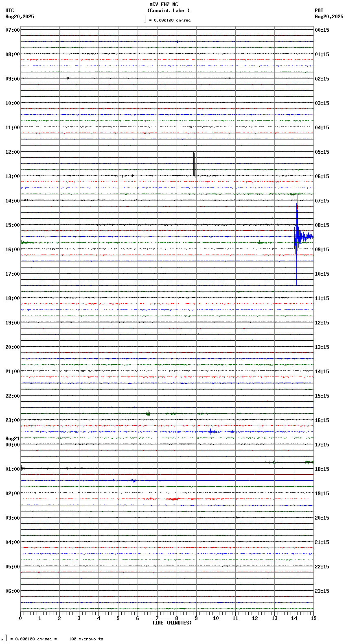Click the 16:00 UTC time label
The height and width of the screenshot is (644, 346).
(x=13, y=250)
